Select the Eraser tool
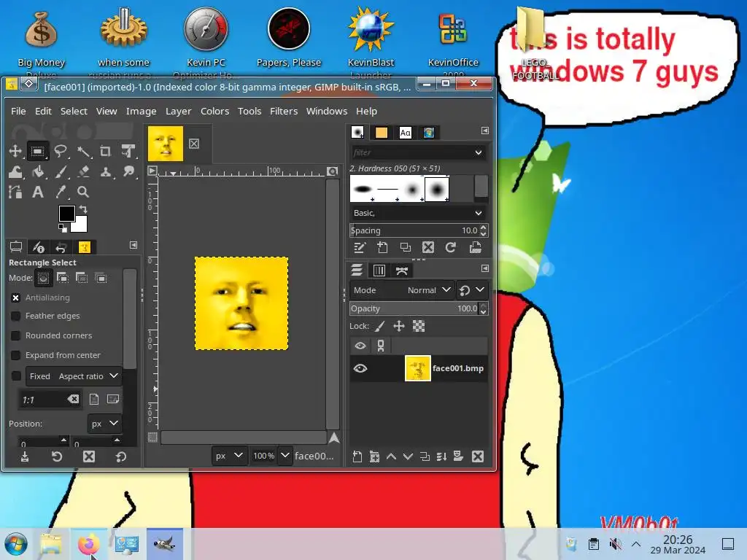This screenshot has height=560, width=747. coord(83,172)
